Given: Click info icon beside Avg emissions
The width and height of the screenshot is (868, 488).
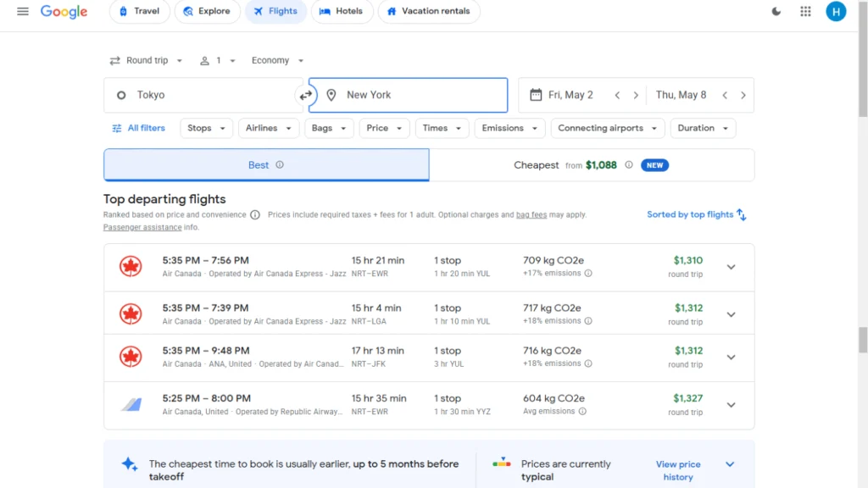Looking at the screenshot, I should tap(581, 411).
